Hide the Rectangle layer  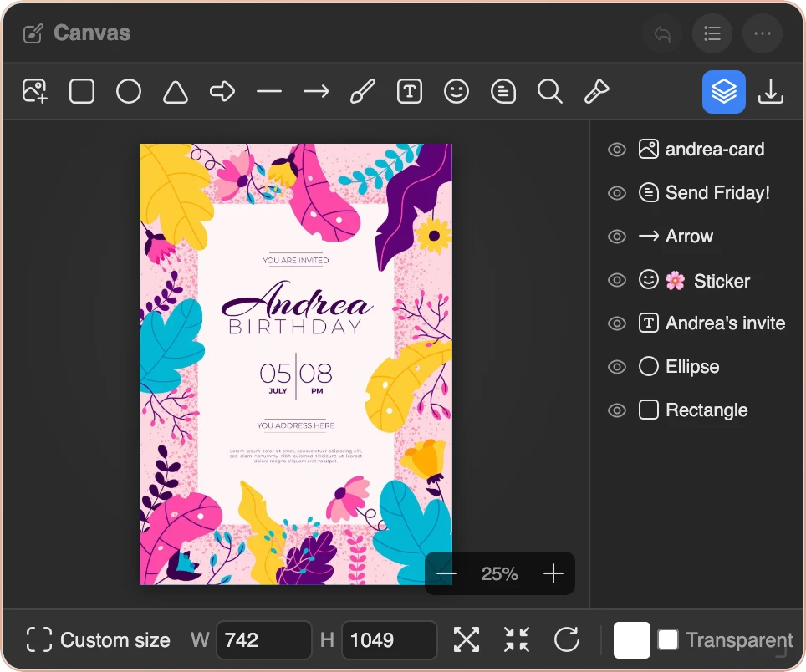(617, 410)
